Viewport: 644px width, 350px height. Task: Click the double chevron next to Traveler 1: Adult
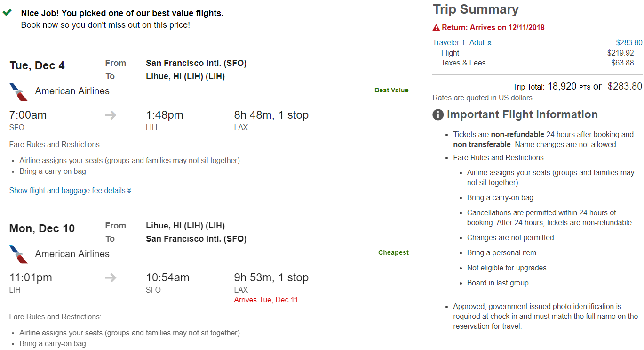tap(490, 43)
